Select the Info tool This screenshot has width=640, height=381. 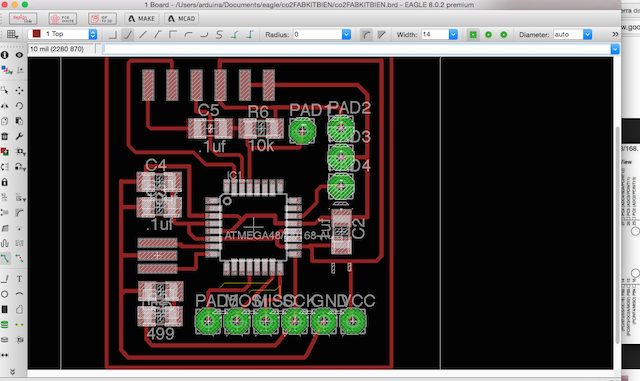pos(4,55)
